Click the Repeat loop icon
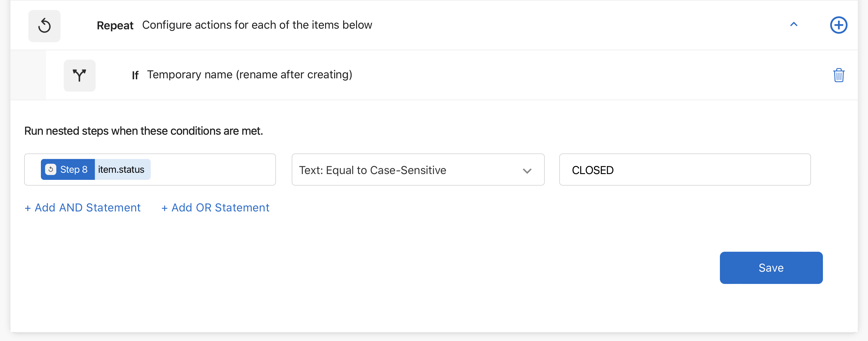The width and height of the screenshot is (868, 341). point(44,26)
